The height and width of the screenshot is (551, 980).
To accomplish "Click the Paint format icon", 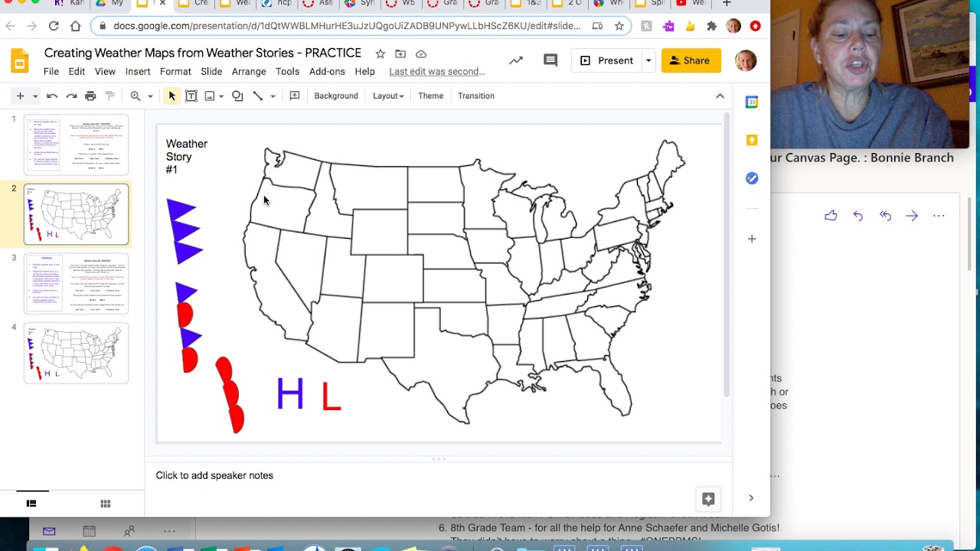I will pyautogui.click(x=109, y=96).
